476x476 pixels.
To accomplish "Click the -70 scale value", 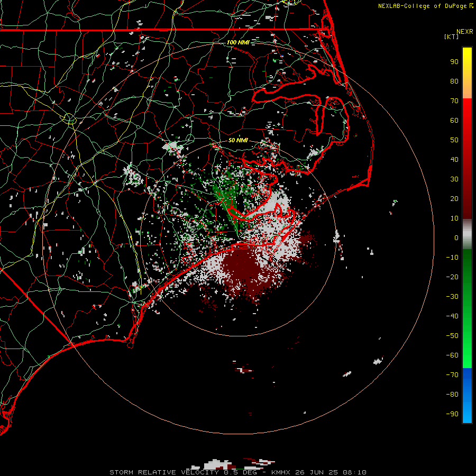I will [x=452, y=375].
